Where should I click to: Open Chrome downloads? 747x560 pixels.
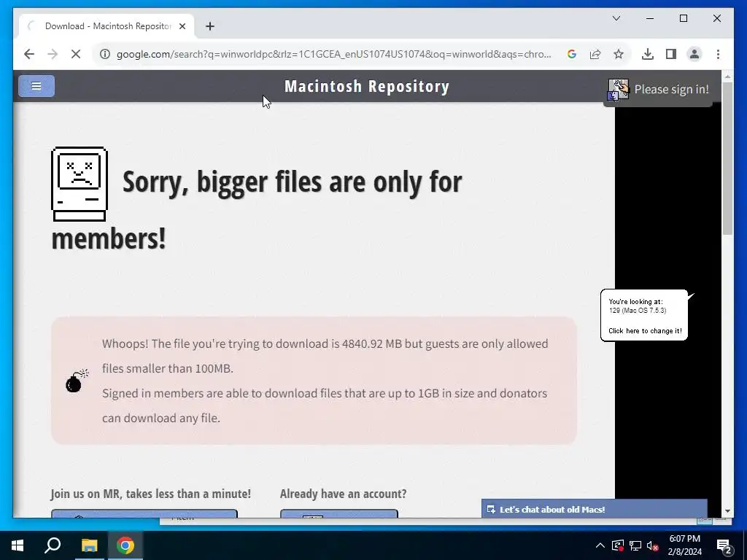(x=648, y=54)
